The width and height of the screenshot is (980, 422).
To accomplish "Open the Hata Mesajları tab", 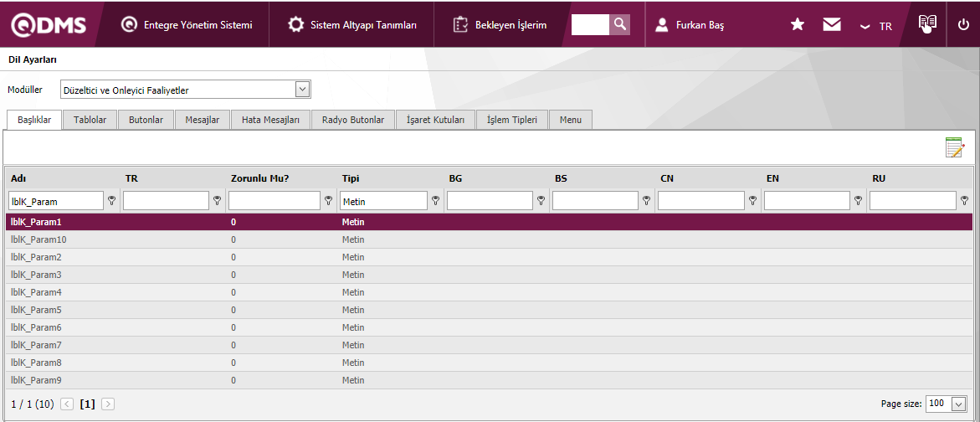I will point(270,120).
